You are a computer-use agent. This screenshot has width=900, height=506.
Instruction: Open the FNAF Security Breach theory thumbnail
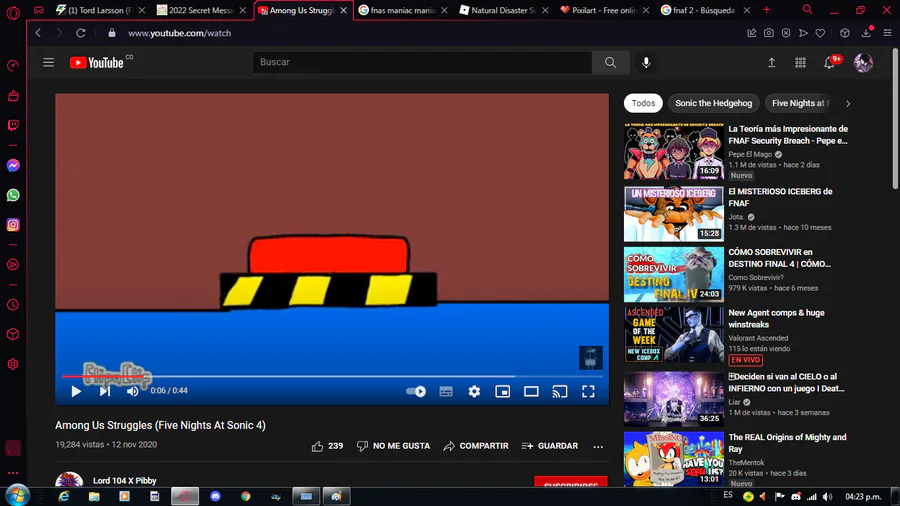[x=674, y=151]
